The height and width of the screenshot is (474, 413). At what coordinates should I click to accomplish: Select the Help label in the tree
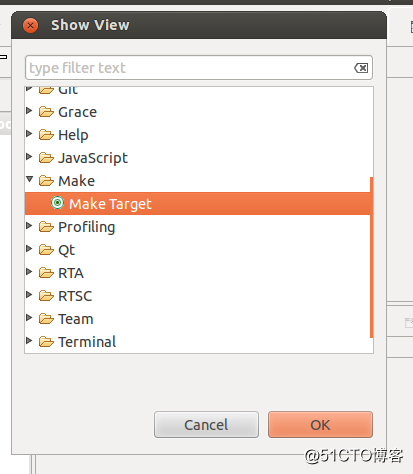(x=73, y=135)
